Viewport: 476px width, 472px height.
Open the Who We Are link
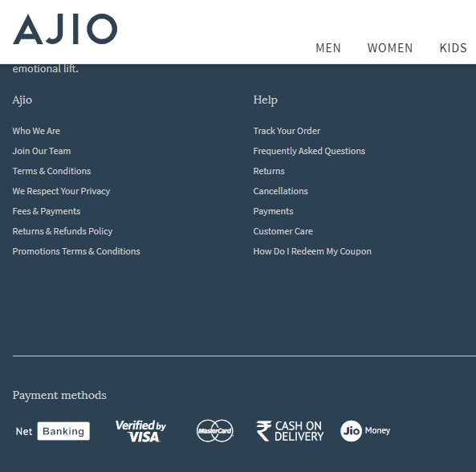36,131
